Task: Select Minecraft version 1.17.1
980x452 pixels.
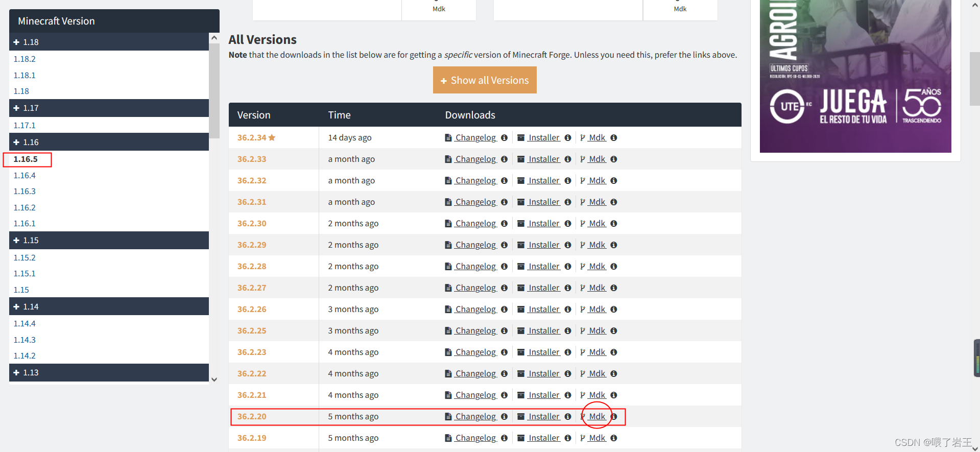Action: [x=25, y=126]
